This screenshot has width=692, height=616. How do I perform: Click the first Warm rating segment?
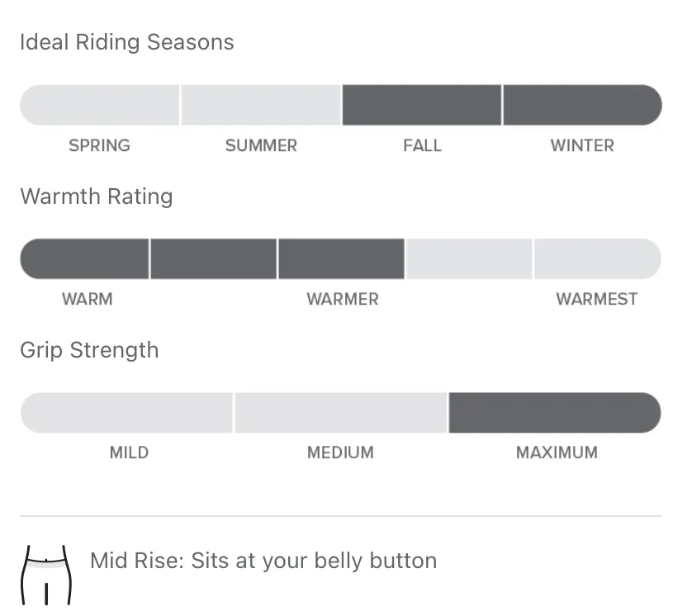(85, 259)
